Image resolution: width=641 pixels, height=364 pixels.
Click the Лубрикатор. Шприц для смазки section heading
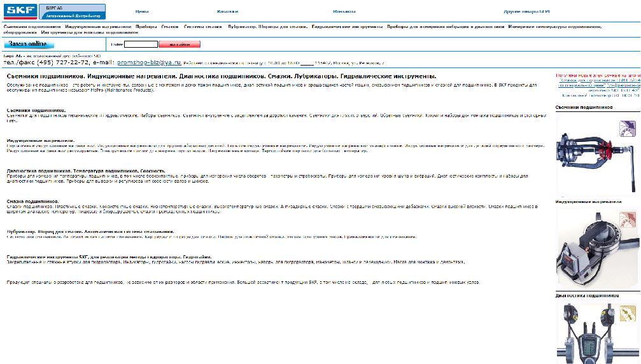[x=90, y=232]
